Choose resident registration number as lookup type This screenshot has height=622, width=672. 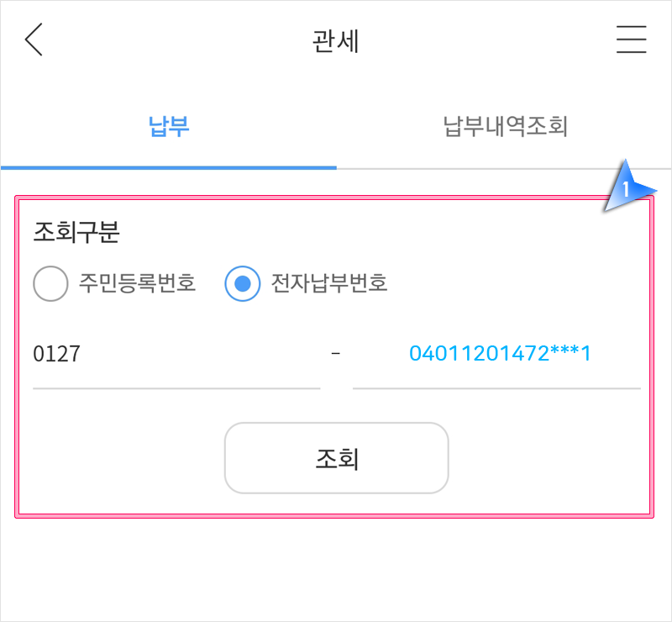50,283
